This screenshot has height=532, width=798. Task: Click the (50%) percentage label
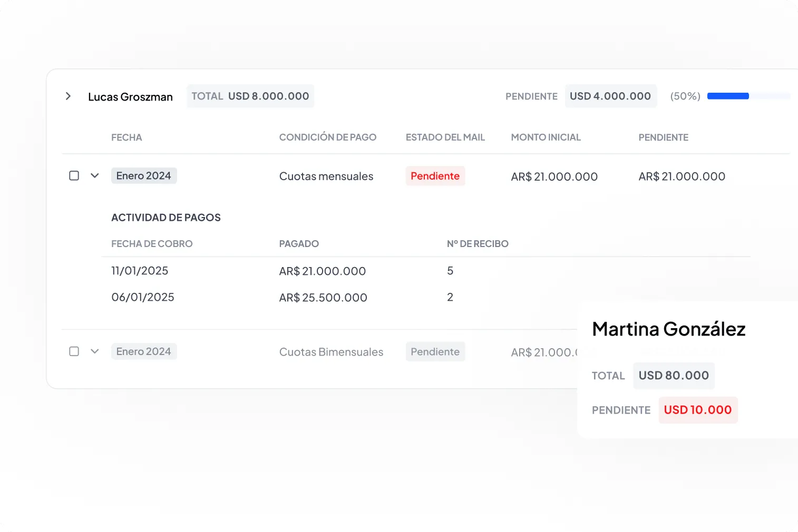pos(685,96)
